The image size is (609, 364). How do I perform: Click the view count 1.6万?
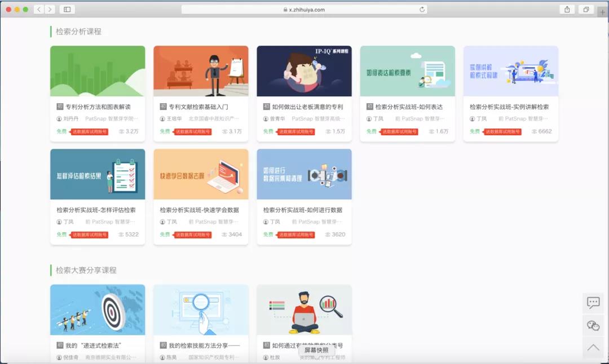(x=442, y=131)
